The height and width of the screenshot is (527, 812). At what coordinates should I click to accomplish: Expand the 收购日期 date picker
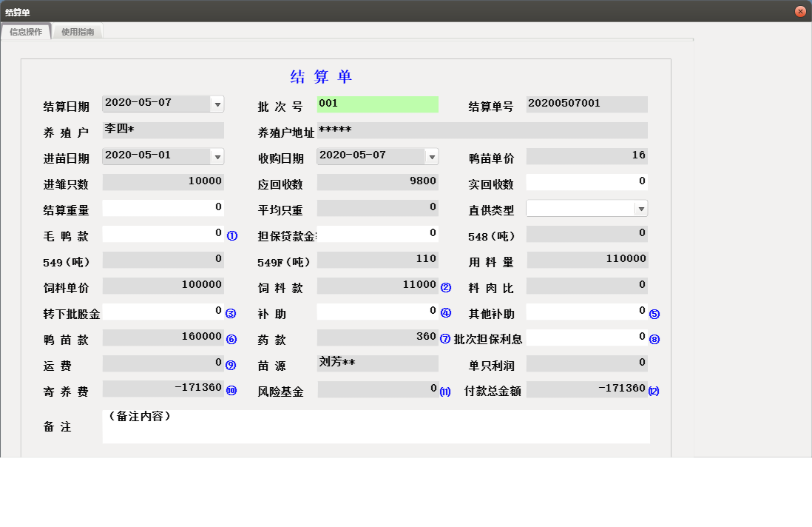(432, 157)
